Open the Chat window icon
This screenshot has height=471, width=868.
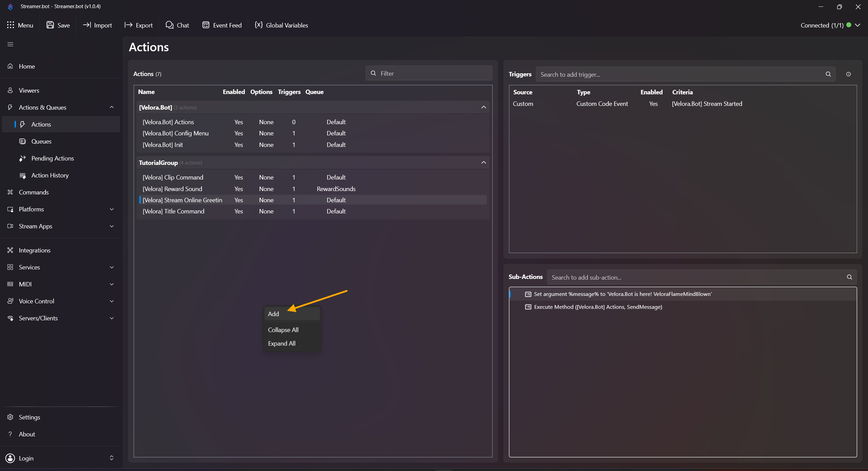(x=170, y=25)
